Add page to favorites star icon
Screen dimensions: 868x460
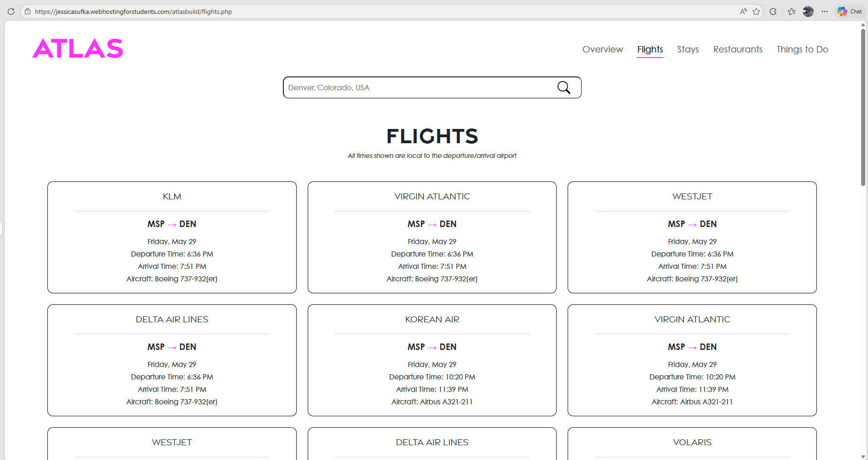756,12
